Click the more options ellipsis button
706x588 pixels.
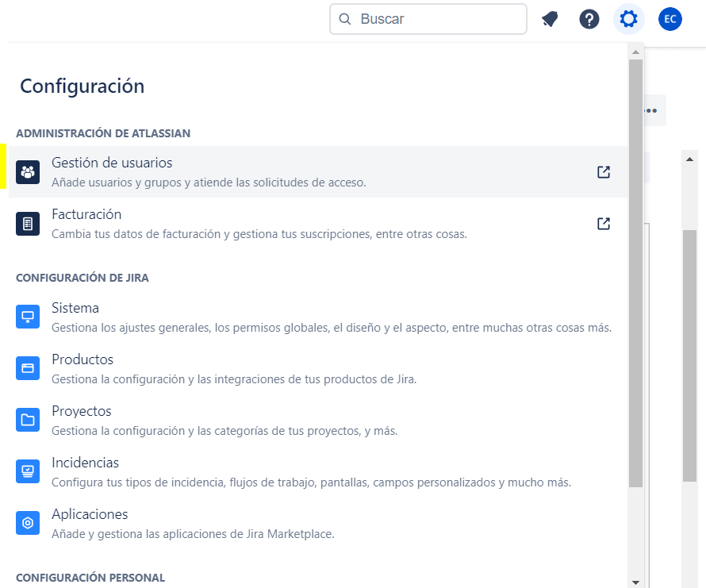point(654,110)
